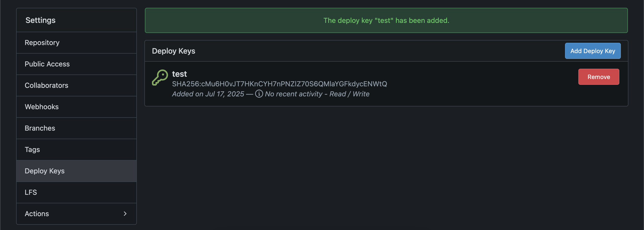Viewport: 644px width, 230px height.
Task: Remove the test deploy key
Action: [599, 77]
